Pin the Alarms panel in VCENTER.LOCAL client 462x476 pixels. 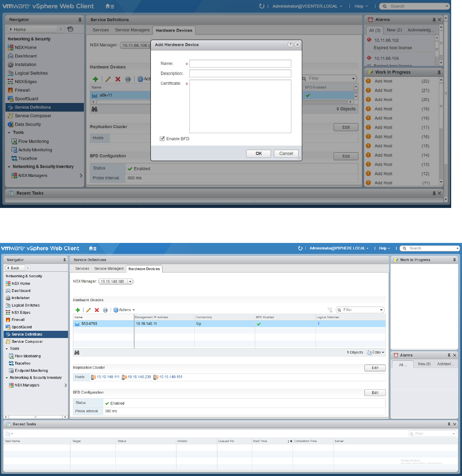(434, 20)
